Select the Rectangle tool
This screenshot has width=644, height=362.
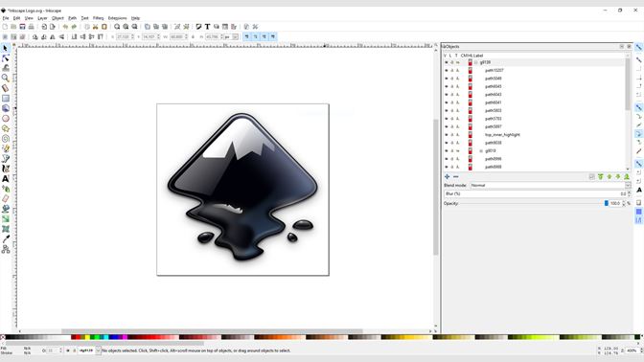[6, 98]
